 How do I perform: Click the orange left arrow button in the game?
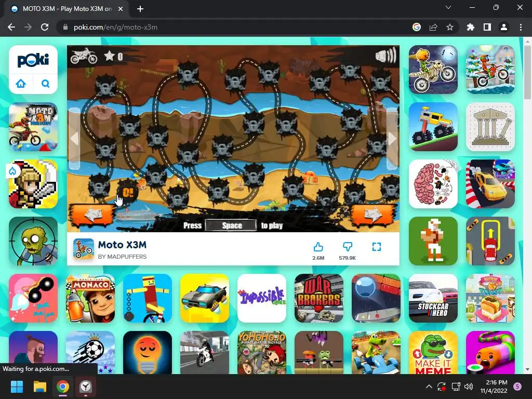click(92, 215)
